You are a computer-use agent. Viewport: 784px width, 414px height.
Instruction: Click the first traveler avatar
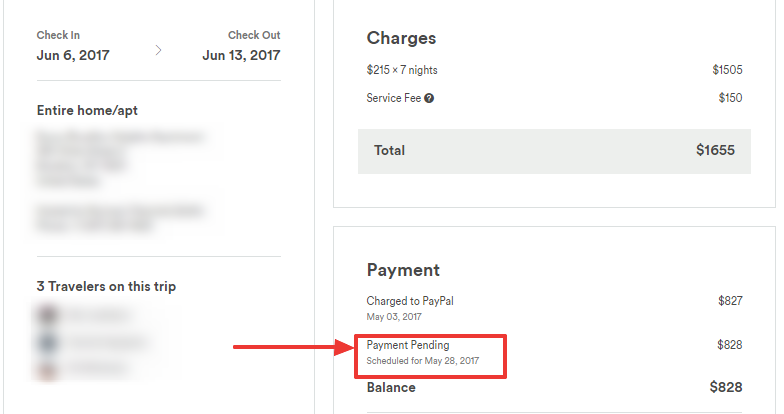pyautogui.click(x=46, y=315)
